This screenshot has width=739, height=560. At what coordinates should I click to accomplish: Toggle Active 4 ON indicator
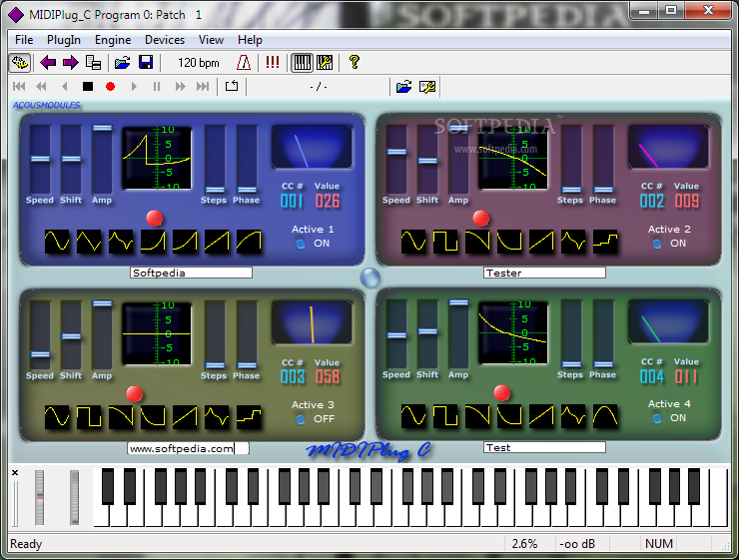click(657, 418)
